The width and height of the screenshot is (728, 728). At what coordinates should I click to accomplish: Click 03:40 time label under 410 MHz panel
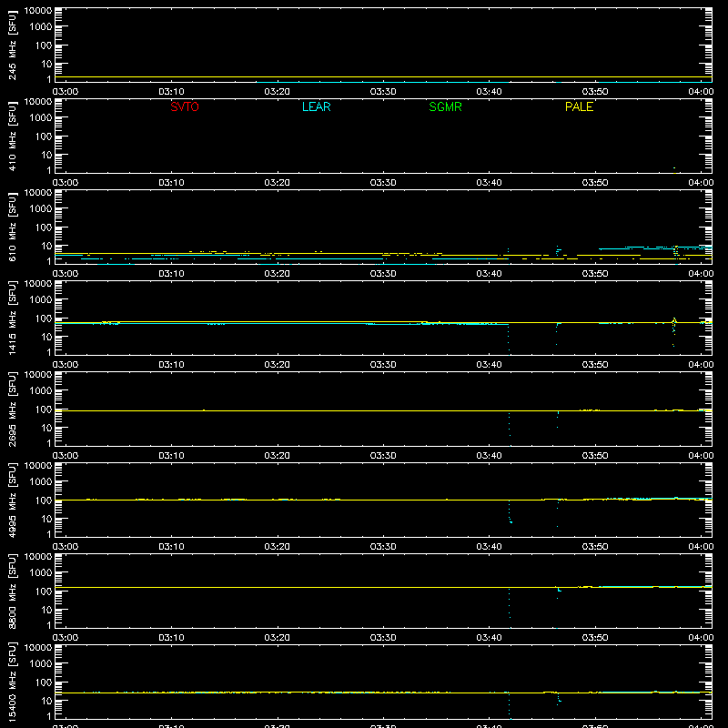click(489, 183)
